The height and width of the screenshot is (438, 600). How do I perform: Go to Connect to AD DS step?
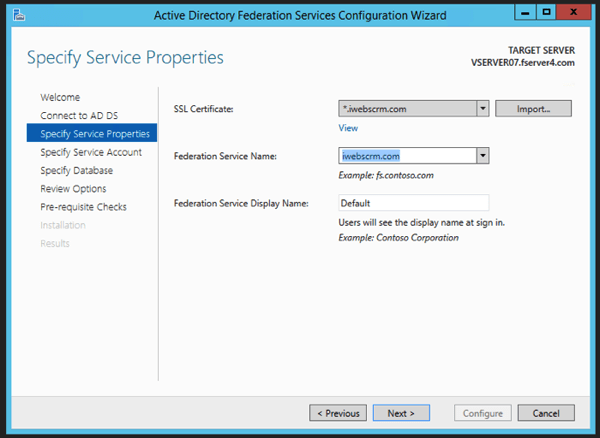(x=79, y=116)
